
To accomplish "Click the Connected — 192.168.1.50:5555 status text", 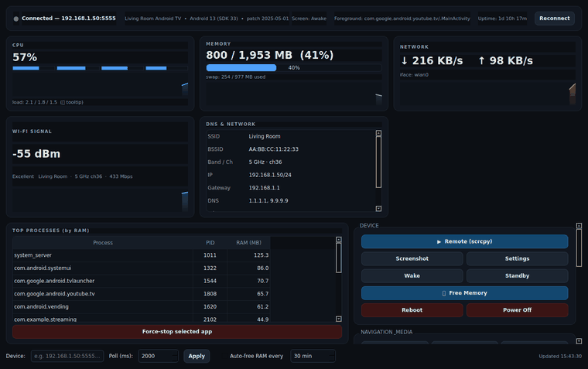I will (x=69, y=19).
